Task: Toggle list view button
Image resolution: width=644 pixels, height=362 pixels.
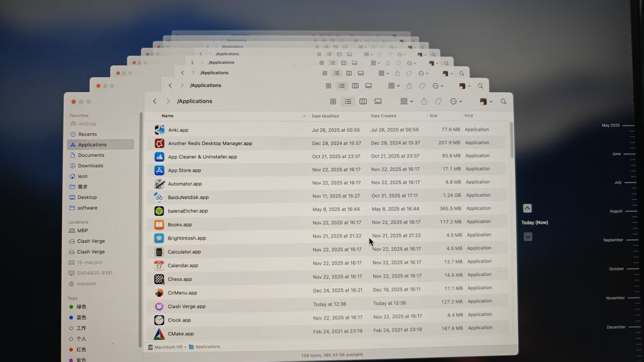Action: click(348, 102)
